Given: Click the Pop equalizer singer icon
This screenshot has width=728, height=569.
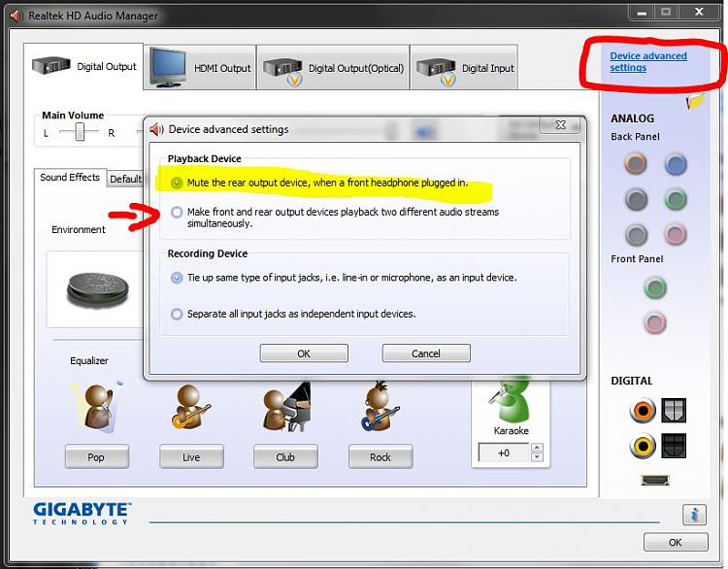Looking at the screenshot, I should pyautogui.click(x=98, y=406).
